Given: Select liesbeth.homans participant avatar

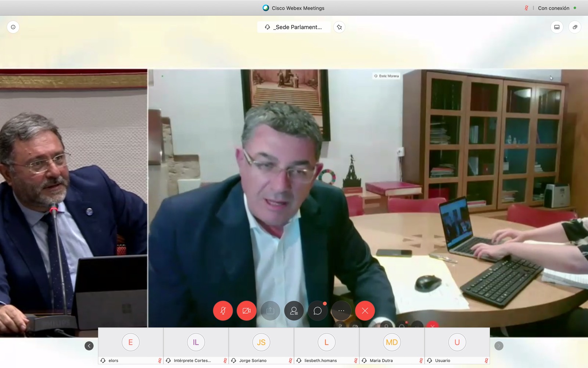Looking at the screenshot, I should pyautogui.click(x=326, y=342).
